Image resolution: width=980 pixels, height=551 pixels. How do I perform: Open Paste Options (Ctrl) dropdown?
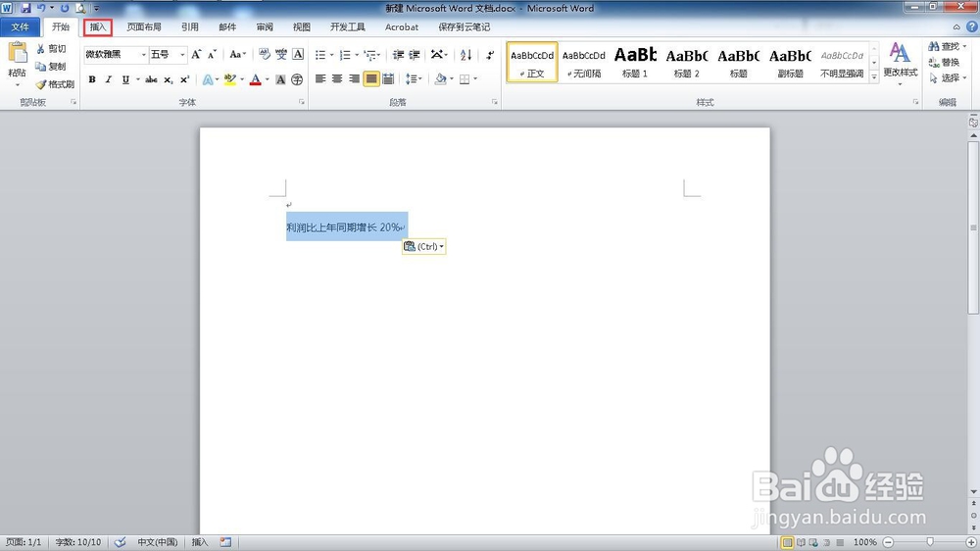point(423,246)
